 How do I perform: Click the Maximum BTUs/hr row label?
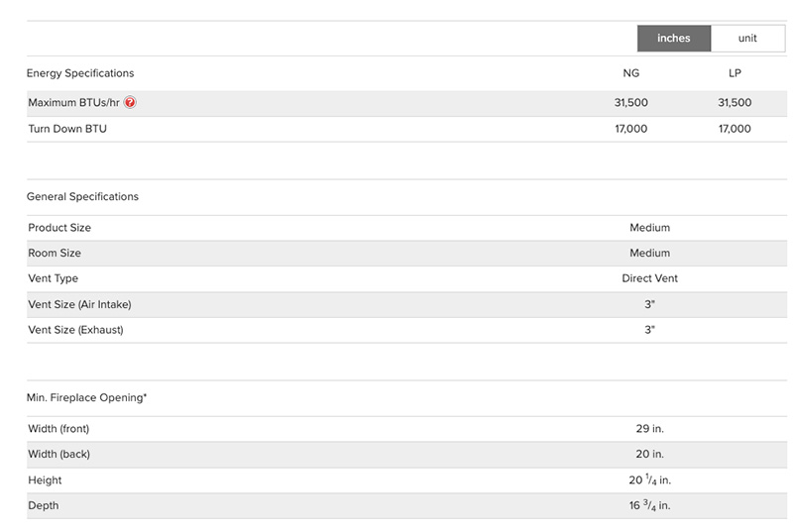coord(74,103)
